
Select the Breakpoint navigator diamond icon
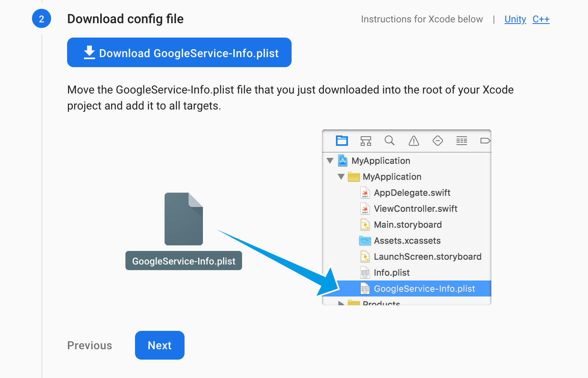coord(437,141)
